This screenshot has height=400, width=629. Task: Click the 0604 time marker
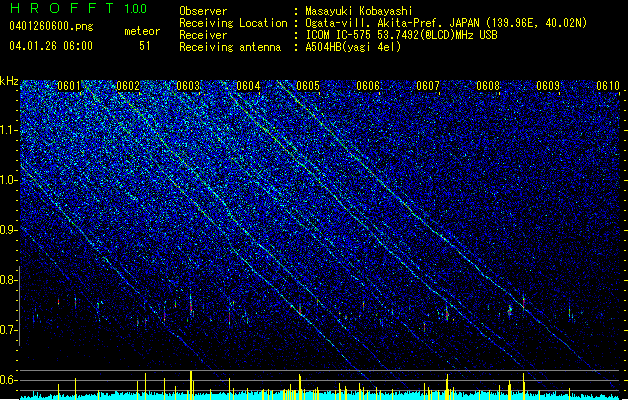tap(248, 86)
